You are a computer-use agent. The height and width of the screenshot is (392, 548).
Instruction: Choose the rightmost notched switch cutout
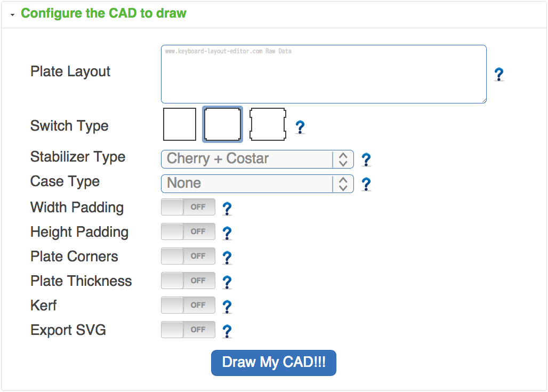click(x=268, y=124)
